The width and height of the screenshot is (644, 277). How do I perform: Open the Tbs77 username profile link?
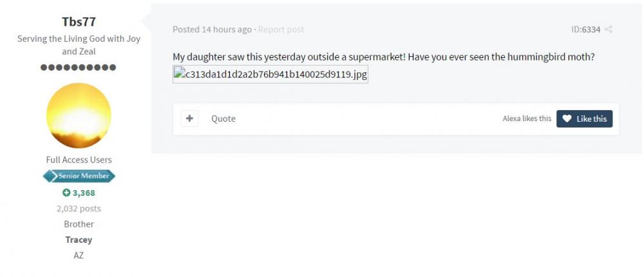(79, 22)
